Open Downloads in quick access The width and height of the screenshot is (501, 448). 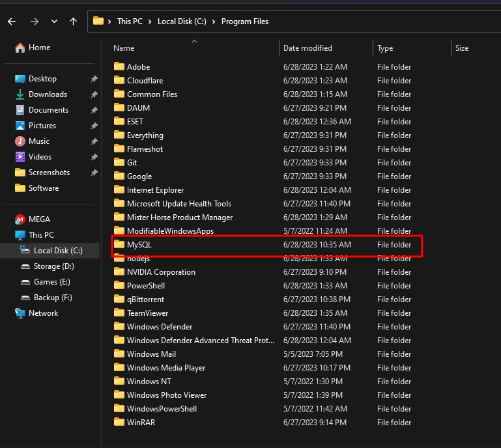pyautogui.click(x=41, y=94)
